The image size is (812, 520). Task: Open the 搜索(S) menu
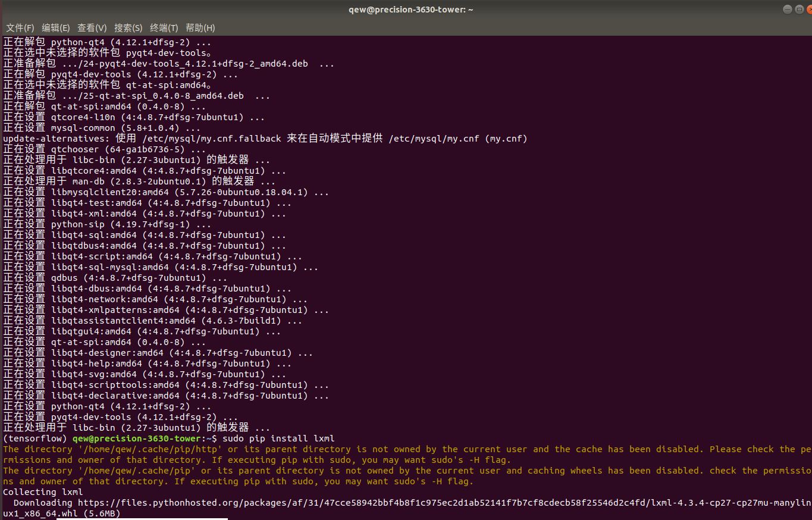[128, 27]
